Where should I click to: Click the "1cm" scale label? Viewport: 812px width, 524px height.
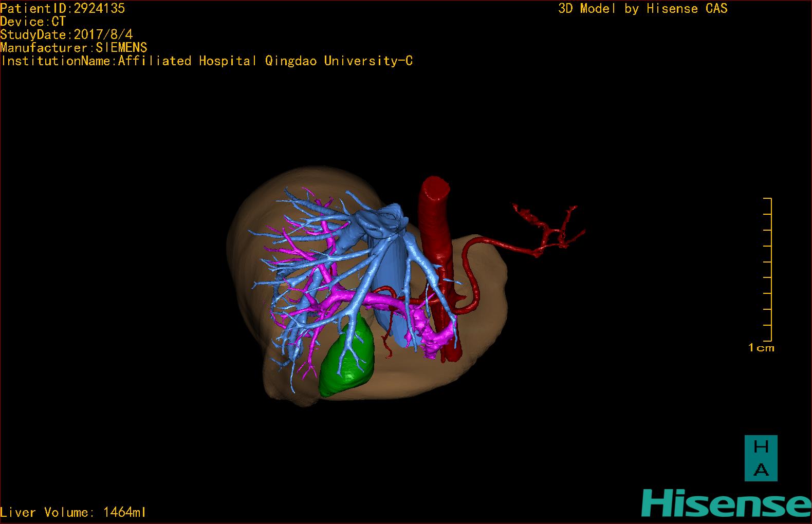coord(761,348)
